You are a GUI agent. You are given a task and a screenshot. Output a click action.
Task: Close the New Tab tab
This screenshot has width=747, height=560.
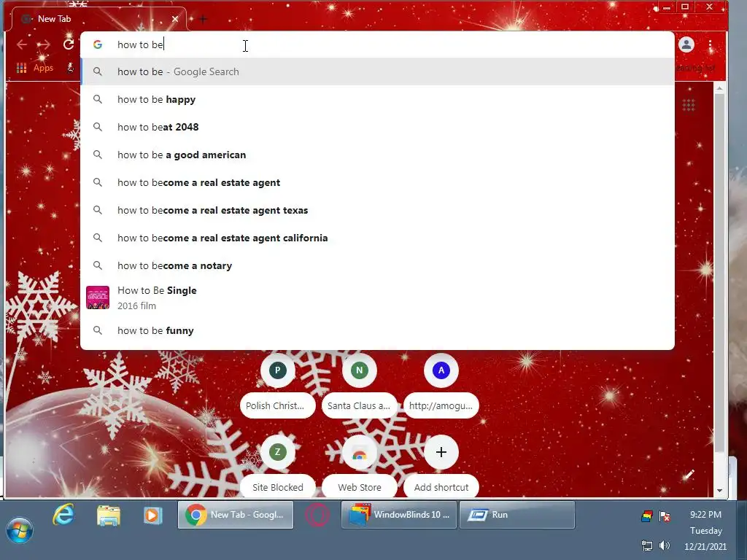point(175,19)
